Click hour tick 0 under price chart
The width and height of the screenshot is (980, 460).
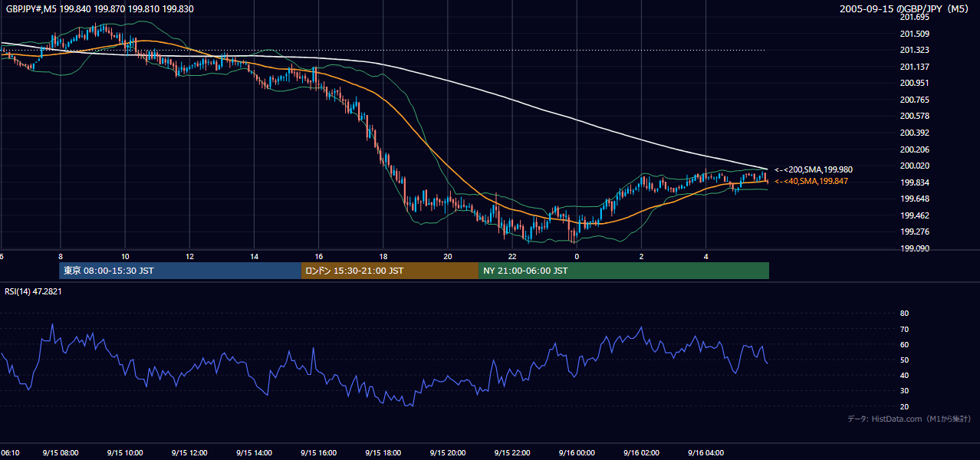(577, 257)
